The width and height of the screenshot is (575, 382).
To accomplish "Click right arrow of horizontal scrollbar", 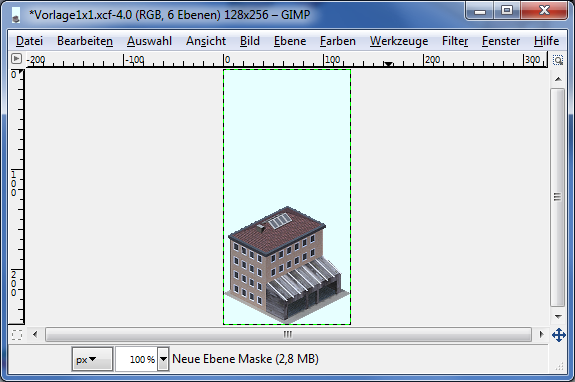I will point(541,334).
